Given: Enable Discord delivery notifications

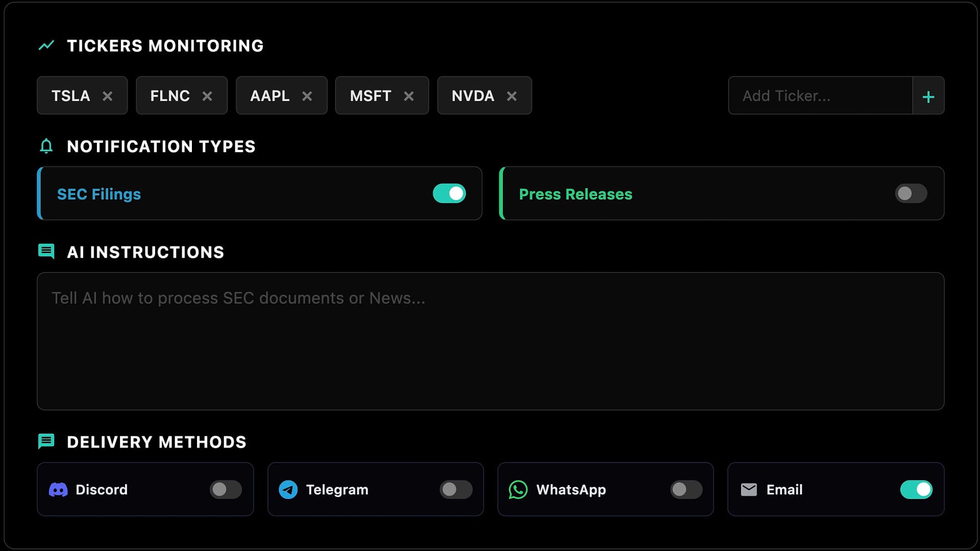Looking at the screenshot, I should pyautogui.click(x=225, y=489).
